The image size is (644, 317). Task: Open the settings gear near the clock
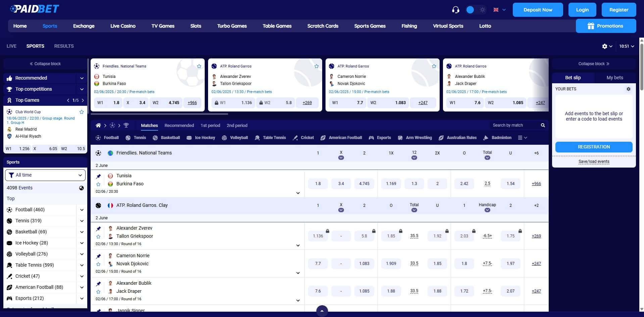pos(605,46)
